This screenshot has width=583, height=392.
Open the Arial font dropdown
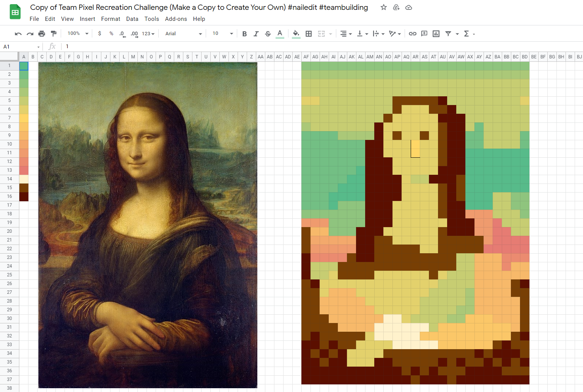pos(184,34)
